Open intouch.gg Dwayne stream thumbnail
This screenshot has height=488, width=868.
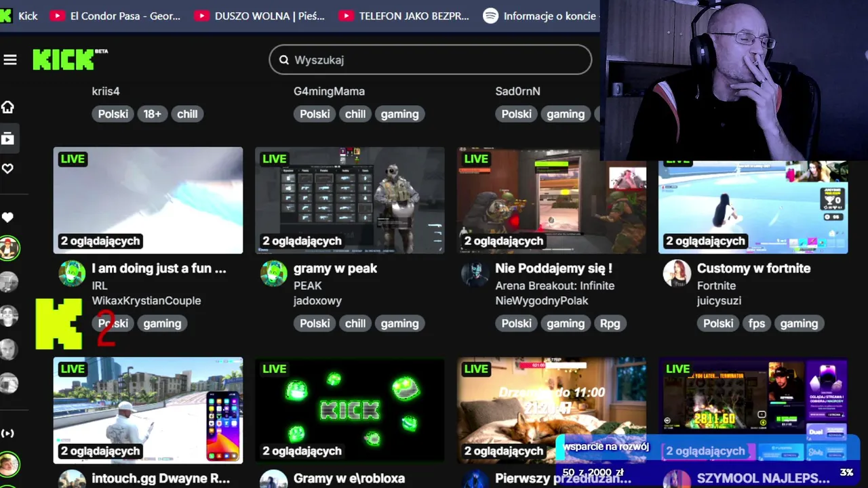coord(148,410)
